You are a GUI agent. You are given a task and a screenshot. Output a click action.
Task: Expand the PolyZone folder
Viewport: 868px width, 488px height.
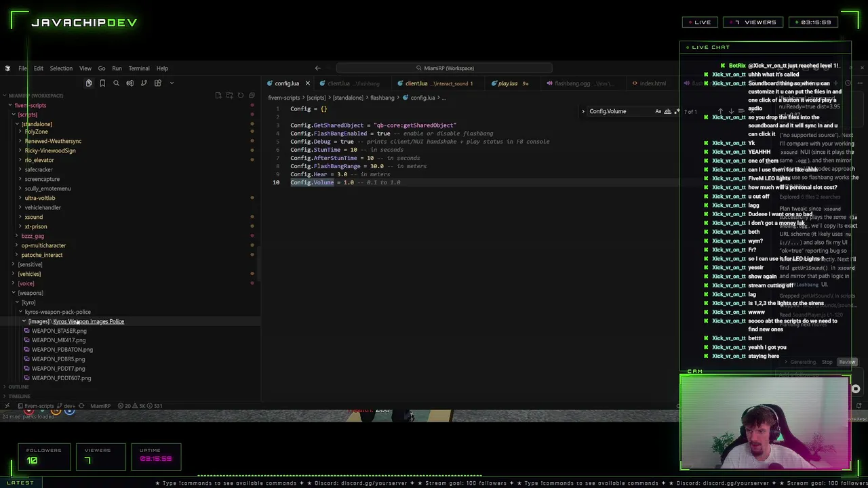[x=20, y=131]
